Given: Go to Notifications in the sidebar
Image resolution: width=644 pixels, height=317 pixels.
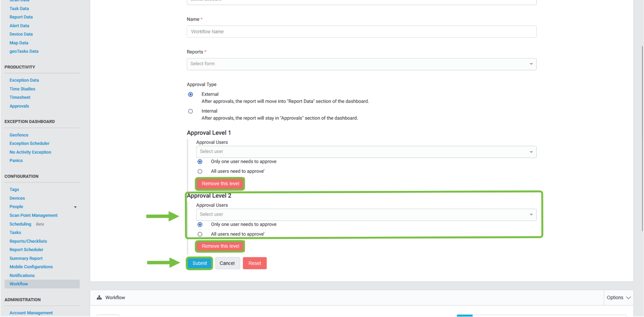Looking at the screenshot, I should (x=22, y=276).
